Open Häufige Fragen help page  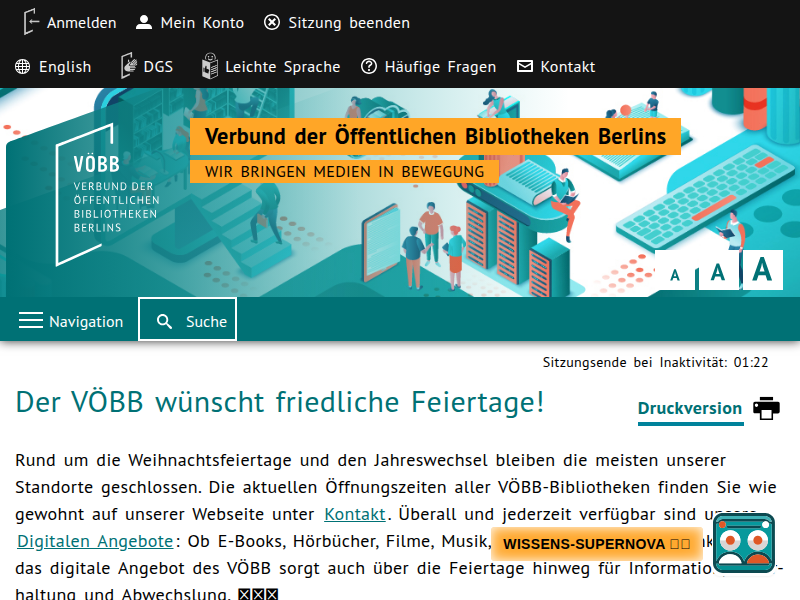pyautogui.click(x=428, y=67)
